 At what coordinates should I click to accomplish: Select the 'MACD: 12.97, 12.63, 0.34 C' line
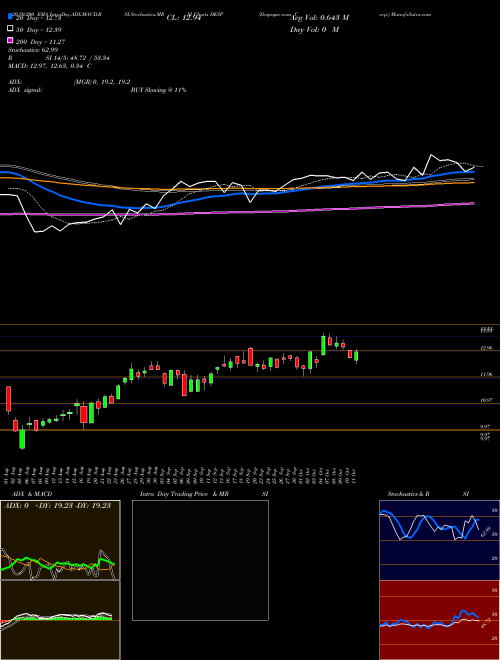coord(50,66)
